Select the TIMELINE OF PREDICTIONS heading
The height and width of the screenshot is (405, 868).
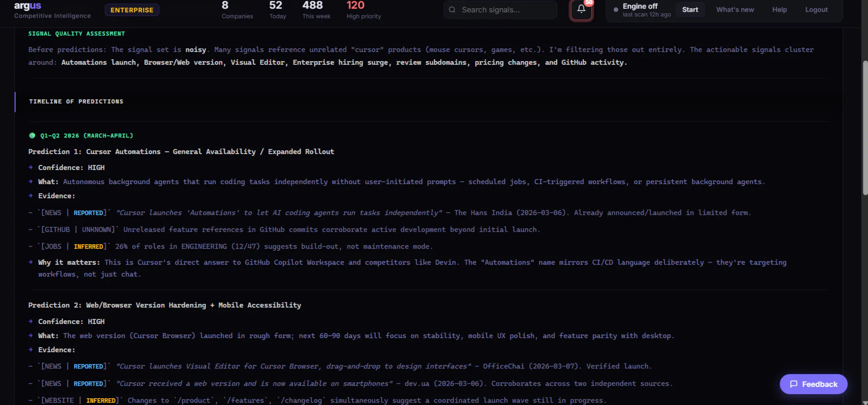(x=76, y=102)
